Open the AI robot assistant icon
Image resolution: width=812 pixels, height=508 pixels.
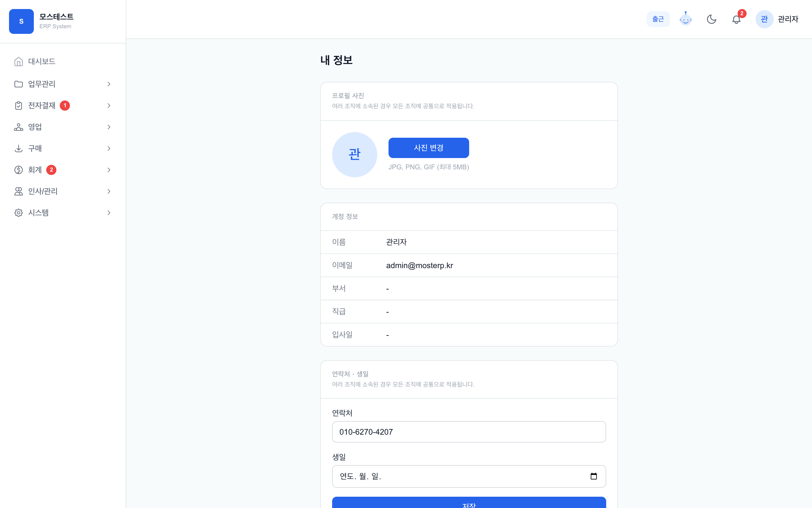pos(685,19)
